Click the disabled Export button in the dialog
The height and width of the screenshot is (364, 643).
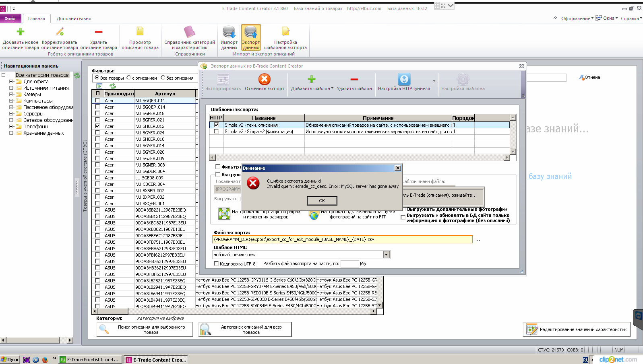point(223,82)
